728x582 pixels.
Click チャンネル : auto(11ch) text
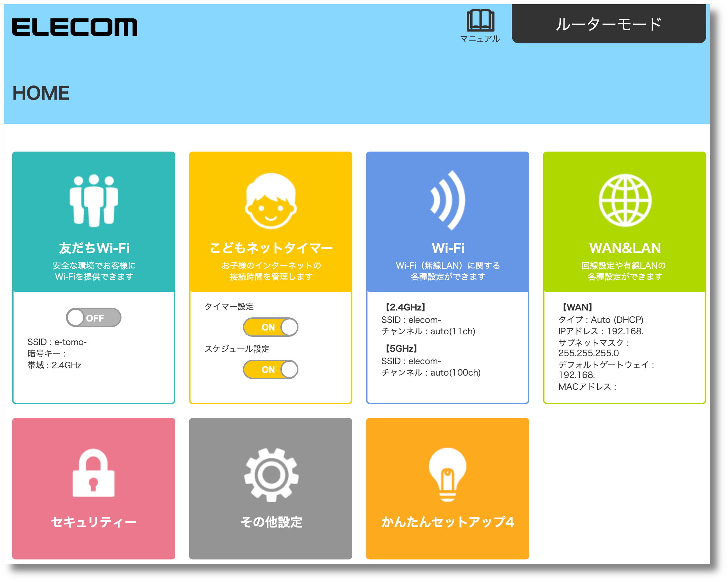point(428,331)
